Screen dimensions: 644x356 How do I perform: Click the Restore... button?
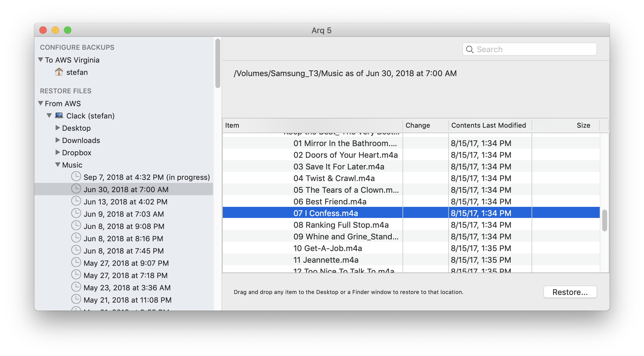(570, 292)
